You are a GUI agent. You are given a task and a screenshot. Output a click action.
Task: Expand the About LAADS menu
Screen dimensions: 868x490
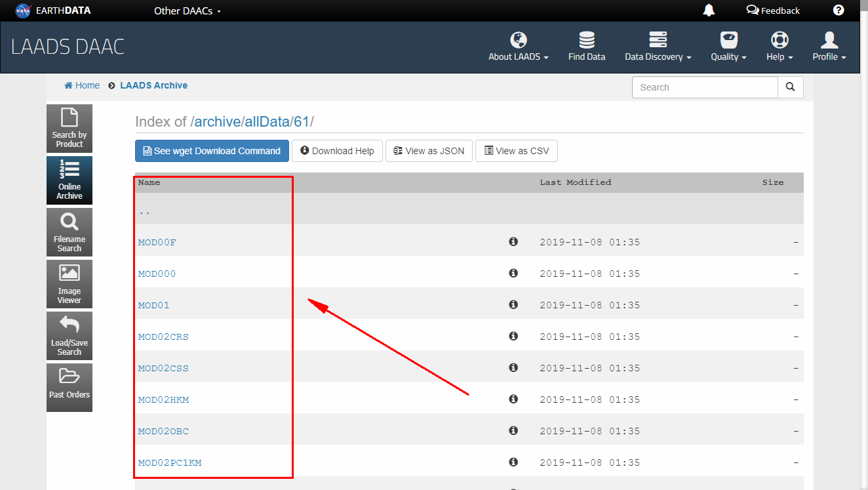pyautogui.click(x=519, y=47)
